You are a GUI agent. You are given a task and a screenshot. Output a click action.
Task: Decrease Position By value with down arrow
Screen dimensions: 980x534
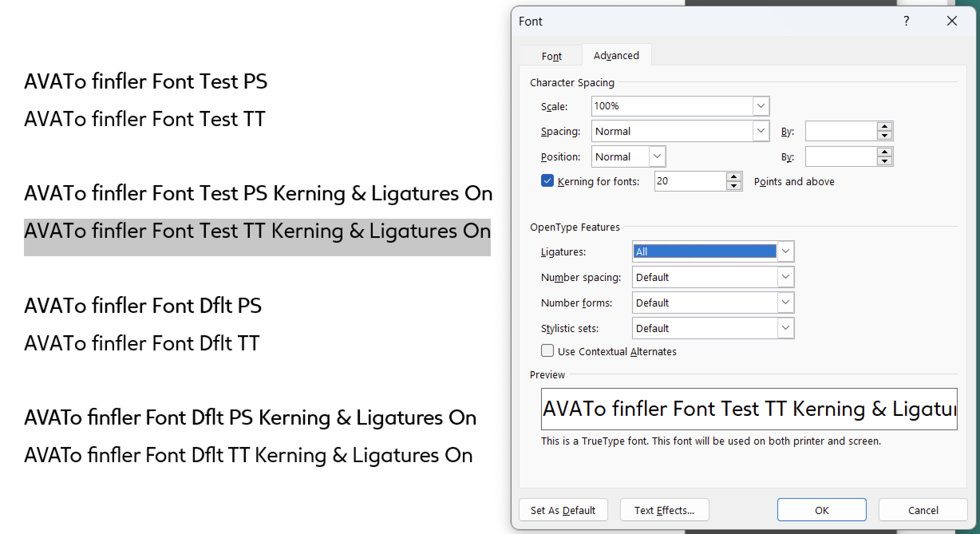click(x=885, y=161)
